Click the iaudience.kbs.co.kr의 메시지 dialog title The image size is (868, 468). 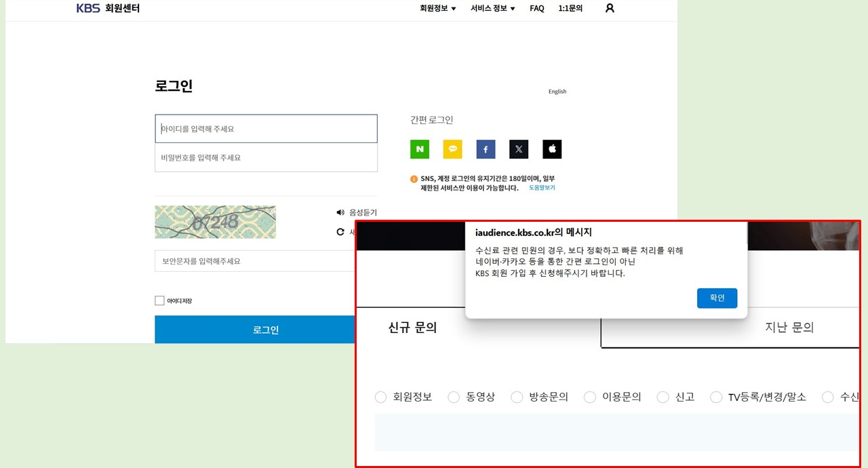[x=534, y=233]
